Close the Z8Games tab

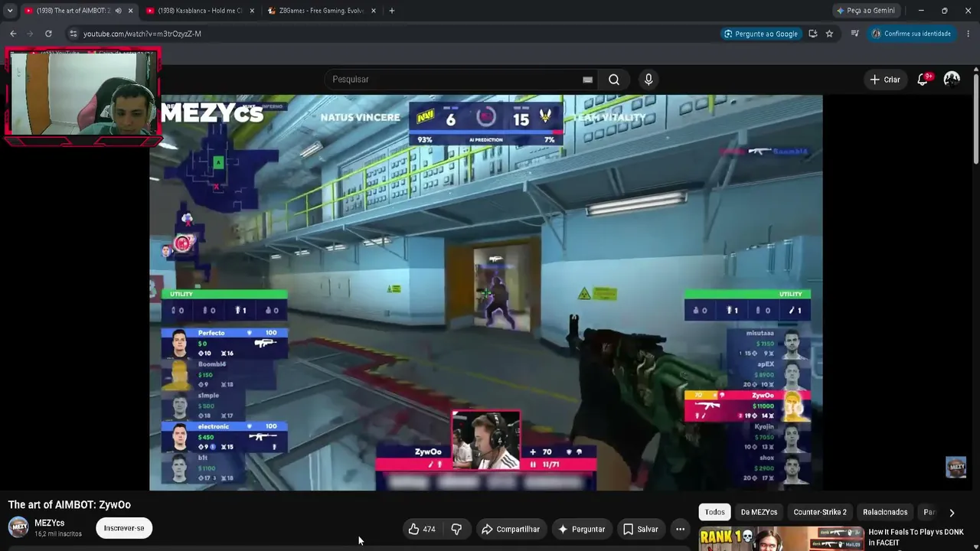[x=374, y=11]
